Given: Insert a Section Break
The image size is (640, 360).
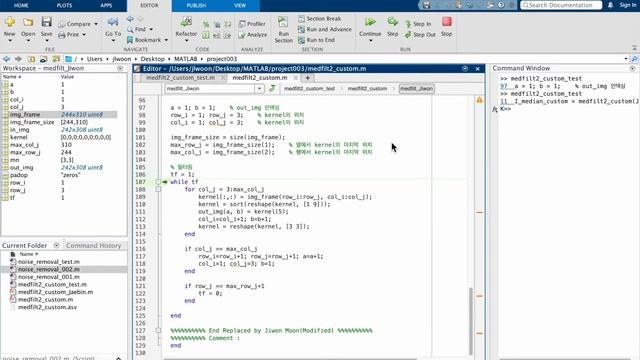Looking at the screenshot, I should click(320, 19).
